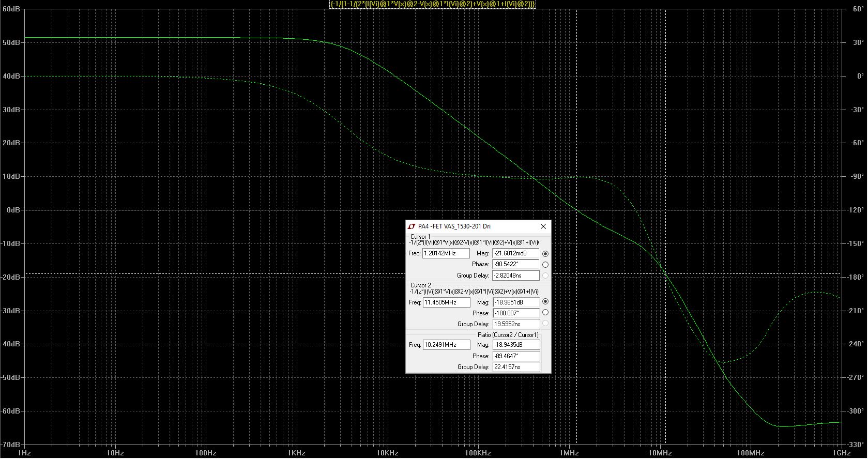Click Ratio Group Delay field 22.4157ns
This screenshot has width=868, height=459.
pyautogui.click(x=516, y=367)
